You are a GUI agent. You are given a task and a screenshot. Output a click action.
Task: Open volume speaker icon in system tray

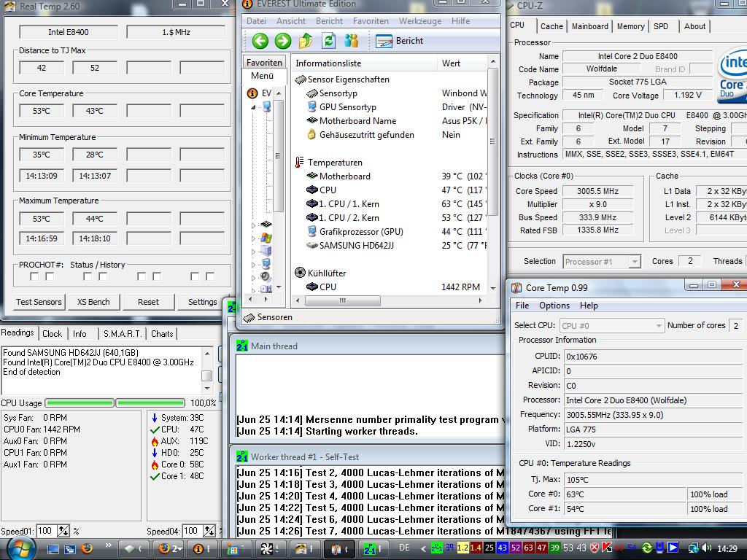[x=706, y=548]
